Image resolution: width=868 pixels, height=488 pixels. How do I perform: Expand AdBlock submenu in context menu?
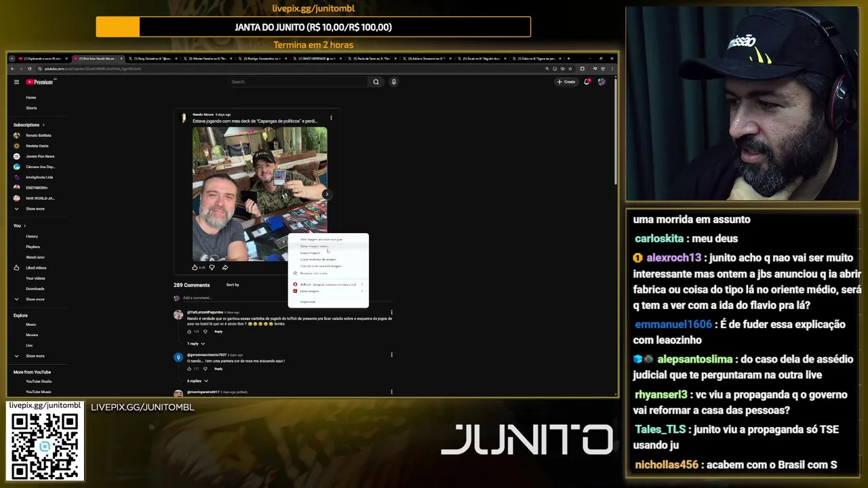coord(328,285)
